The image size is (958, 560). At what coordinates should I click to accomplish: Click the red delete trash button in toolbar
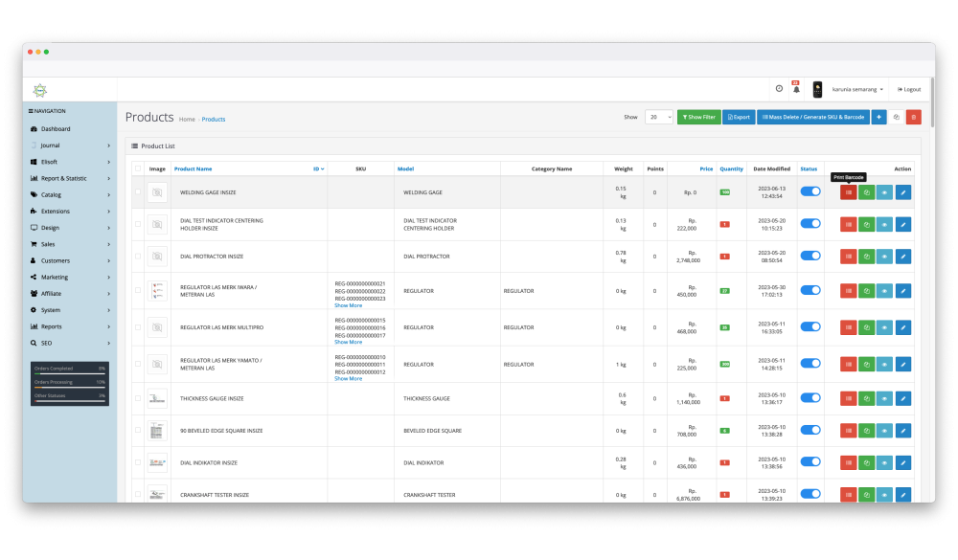(x=913, y=117)
